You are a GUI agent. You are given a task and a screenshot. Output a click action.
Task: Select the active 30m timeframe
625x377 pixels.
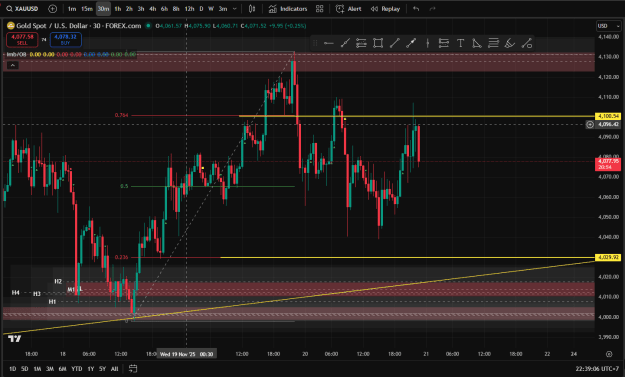click(103, 9)
